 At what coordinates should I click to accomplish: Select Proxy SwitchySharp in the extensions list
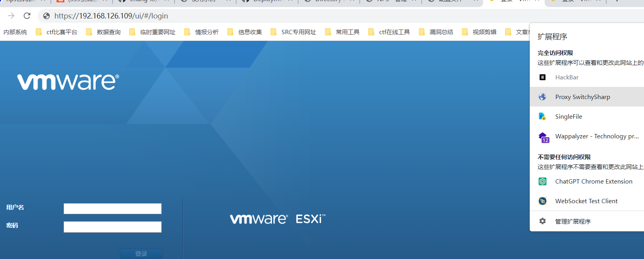[587, 97]
